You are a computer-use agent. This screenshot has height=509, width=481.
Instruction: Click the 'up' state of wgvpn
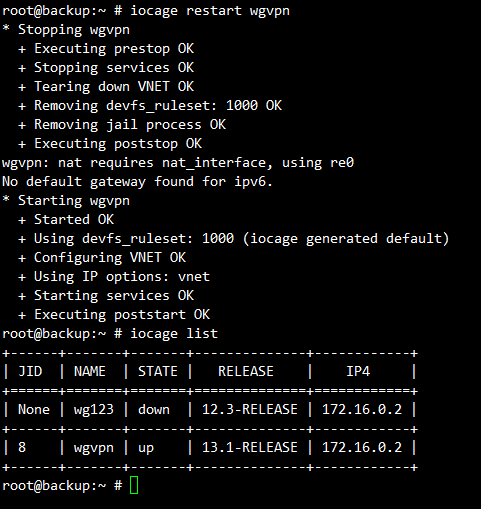coord(146,448)
